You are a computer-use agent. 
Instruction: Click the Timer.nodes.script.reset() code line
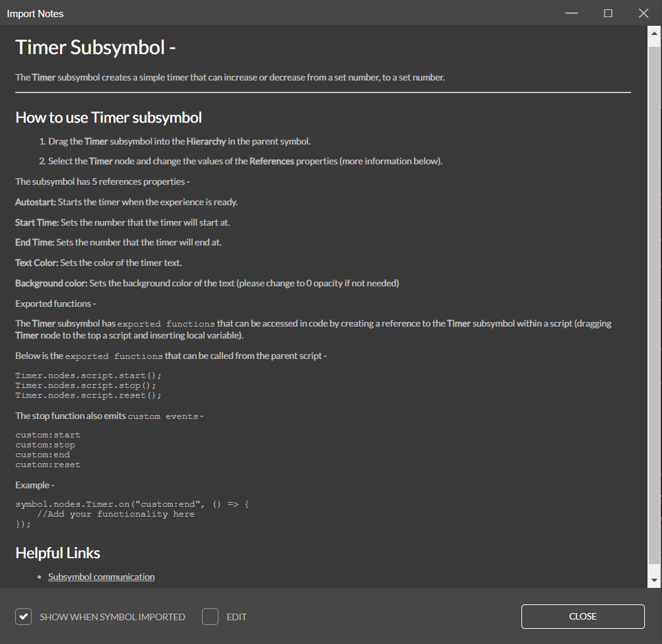(88, 395)
